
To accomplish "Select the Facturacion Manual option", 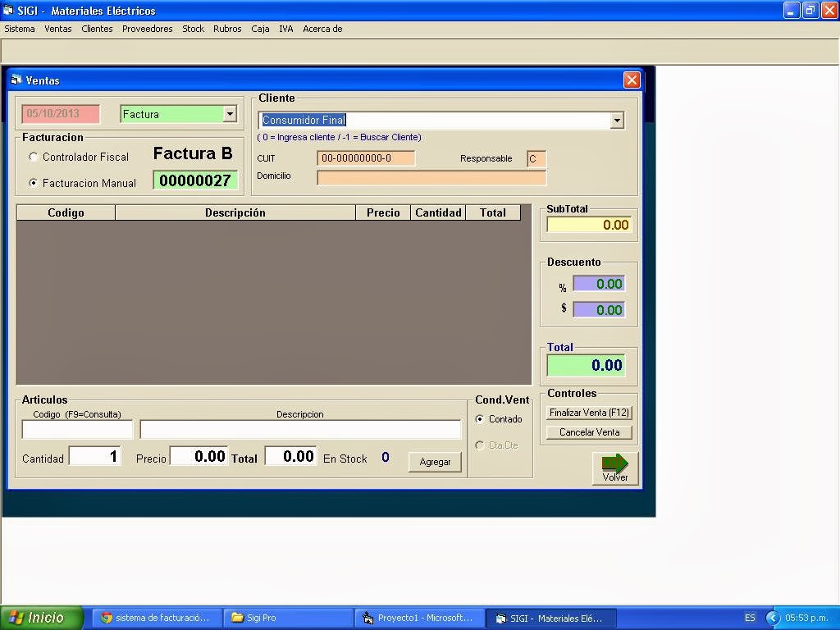I will point(34,183).
